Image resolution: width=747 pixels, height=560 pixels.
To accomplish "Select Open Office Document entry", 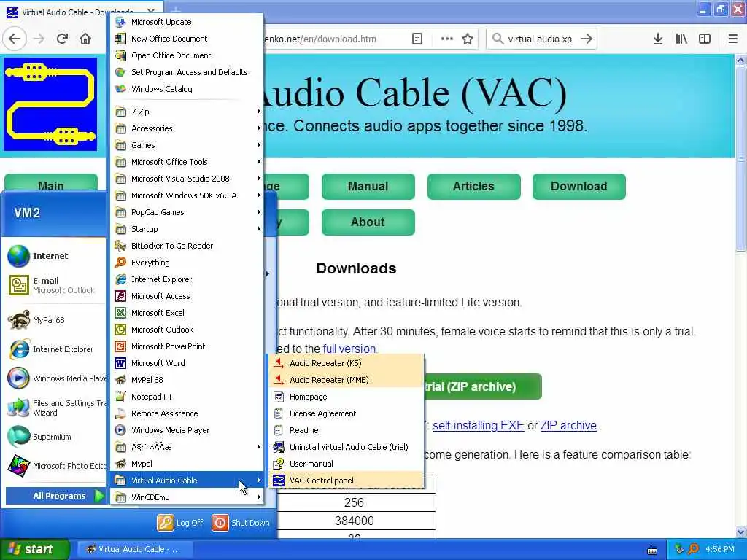I will click(187, 55).
